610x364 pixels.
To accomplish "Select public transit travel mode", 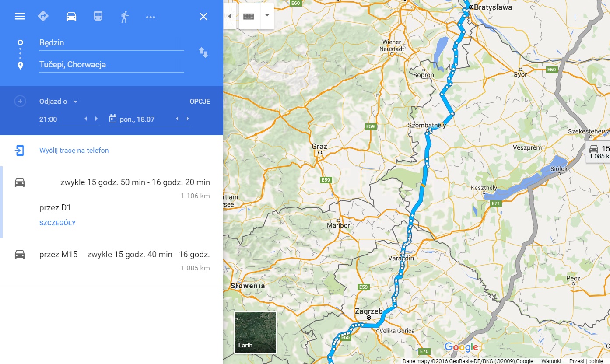I will click(98, 17).
